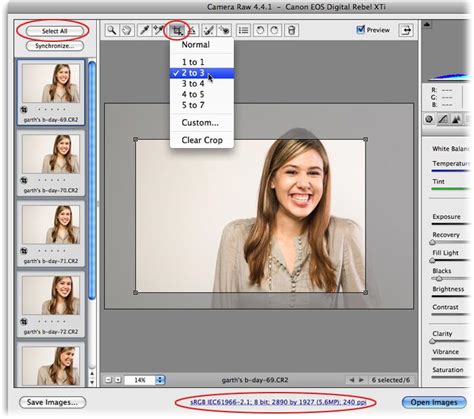Select thumbnail garth's b-day-72.CR2
Screen dimensions: 474x419
point(51,304)
